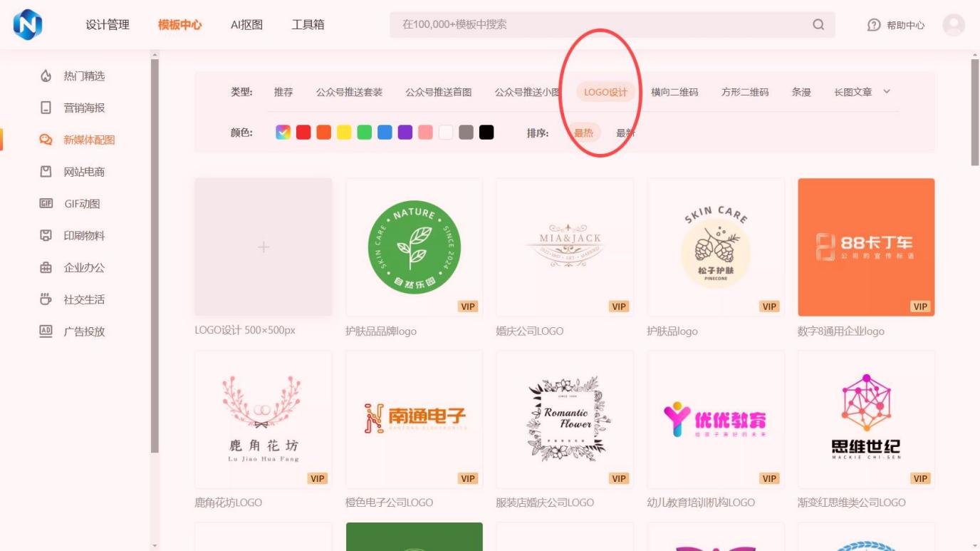The height and width of the screenshot is (551, 980).
Task: Open user avatar profile icon
Action: (x=954, y=25)
